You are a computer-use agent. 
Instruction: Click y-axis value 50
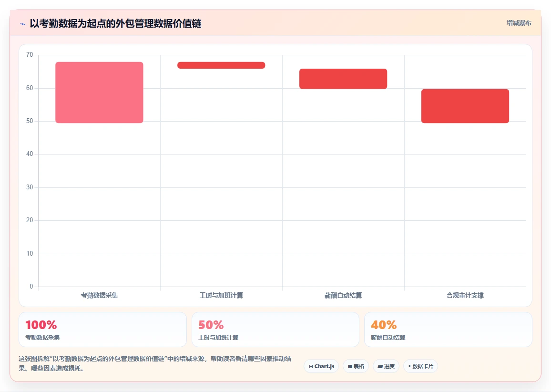point(30,121)
